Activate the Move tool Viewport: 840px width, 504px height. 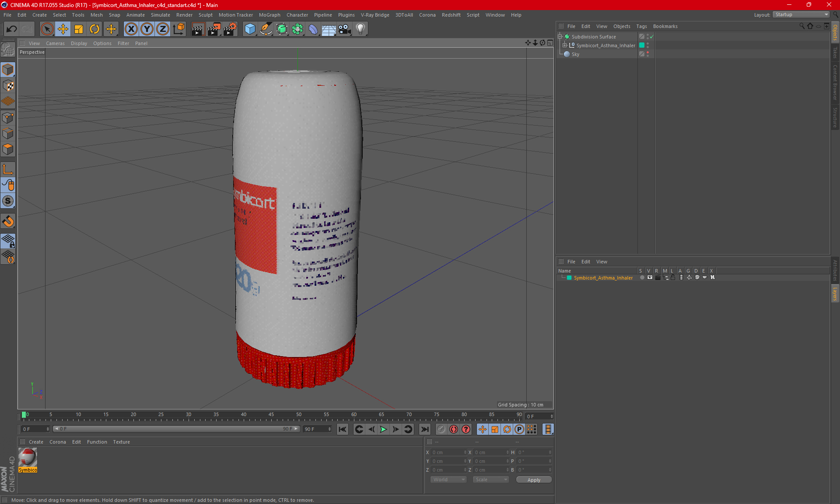(x=63, y=29)
